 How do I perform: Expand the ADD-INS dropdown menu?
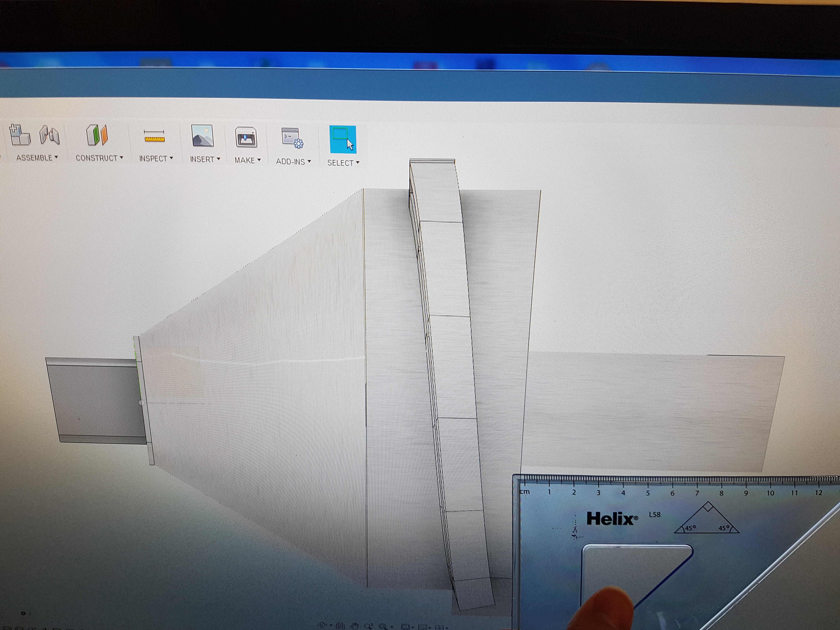click(293, 162)
